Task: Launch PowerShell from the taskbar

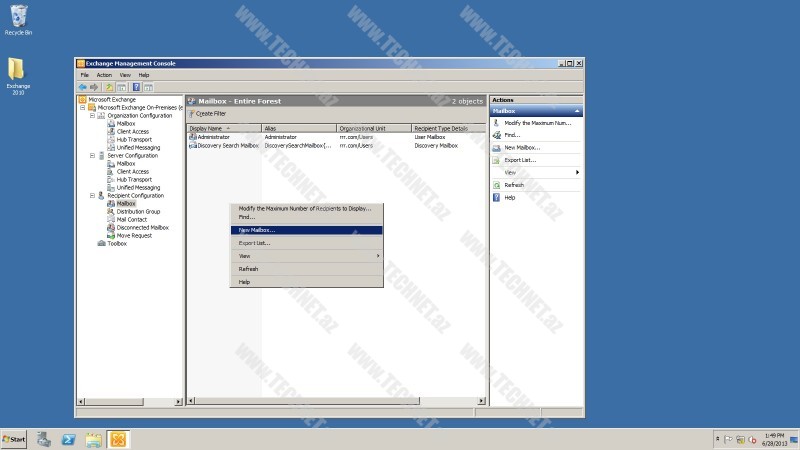Action: [69, 439]
